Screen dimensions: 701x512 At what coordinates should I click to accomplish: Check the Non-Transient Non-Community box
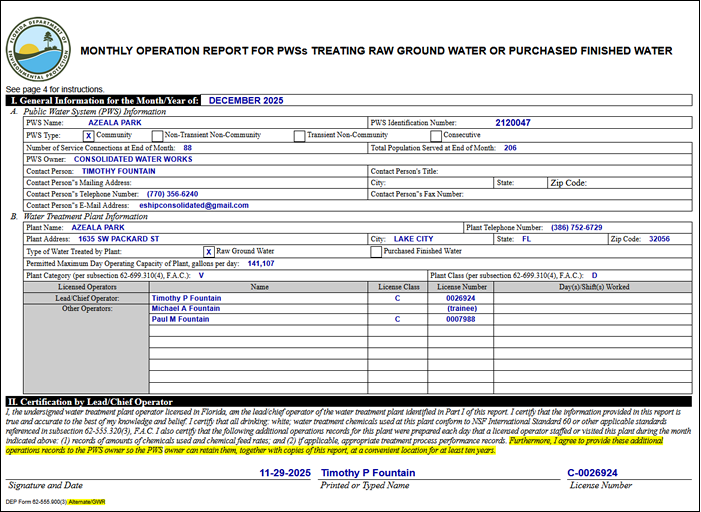(x=157, y=135)
